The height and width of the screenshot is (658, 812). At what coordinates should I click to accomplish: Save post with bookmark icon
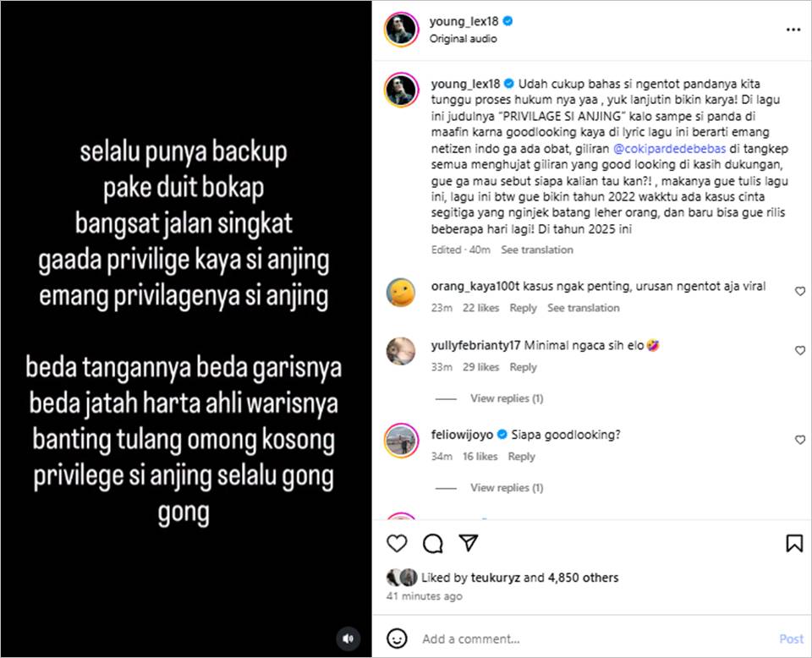(794, 543)
